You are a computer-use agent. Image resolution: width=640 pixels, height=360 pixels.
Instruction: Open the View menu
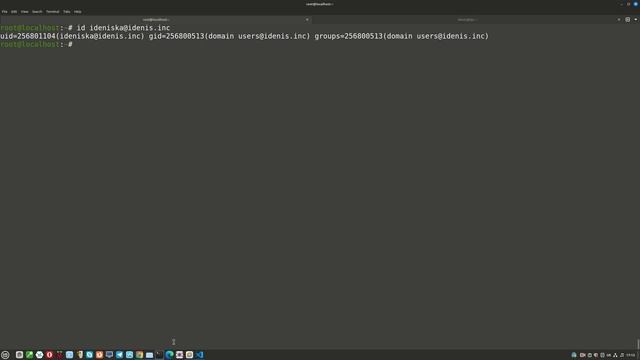point(24,11)
